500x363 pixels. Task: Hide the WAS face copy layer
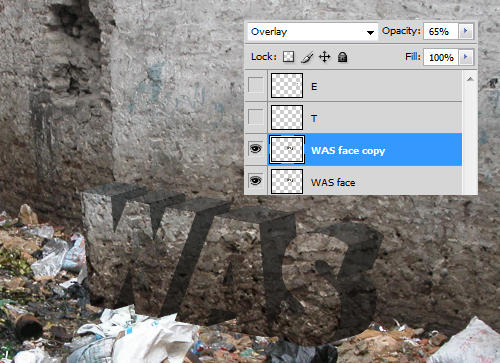(x=256, y=149)
